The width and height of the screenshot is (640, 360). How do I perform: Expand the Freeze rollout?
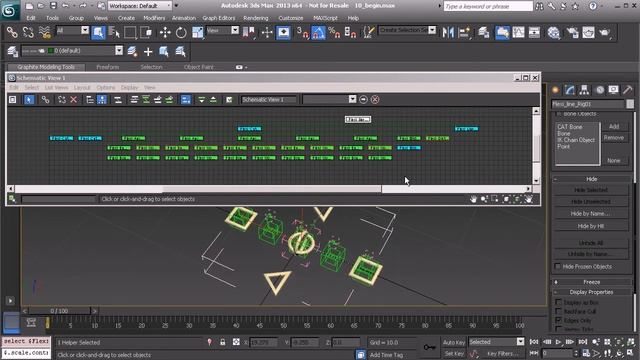[591, 282]
